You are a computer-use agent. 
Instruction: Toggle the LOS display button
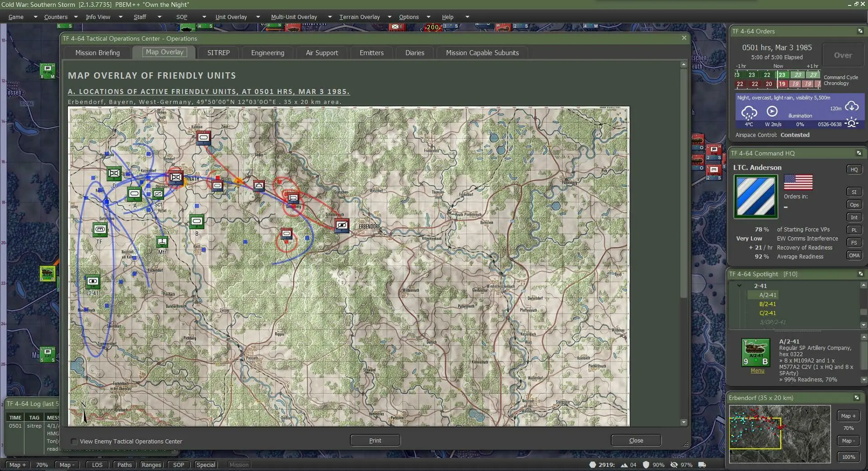[97, 465]
